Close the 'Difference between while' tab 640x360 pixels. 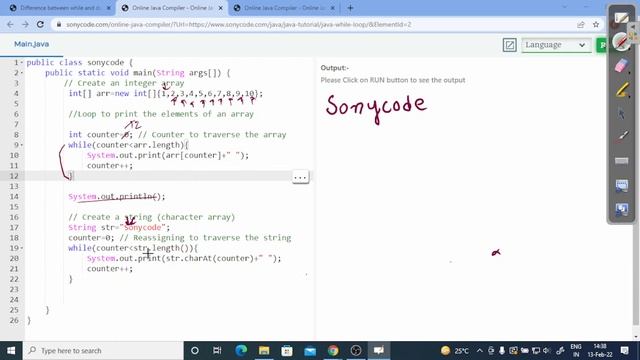[x=109, y=8]
